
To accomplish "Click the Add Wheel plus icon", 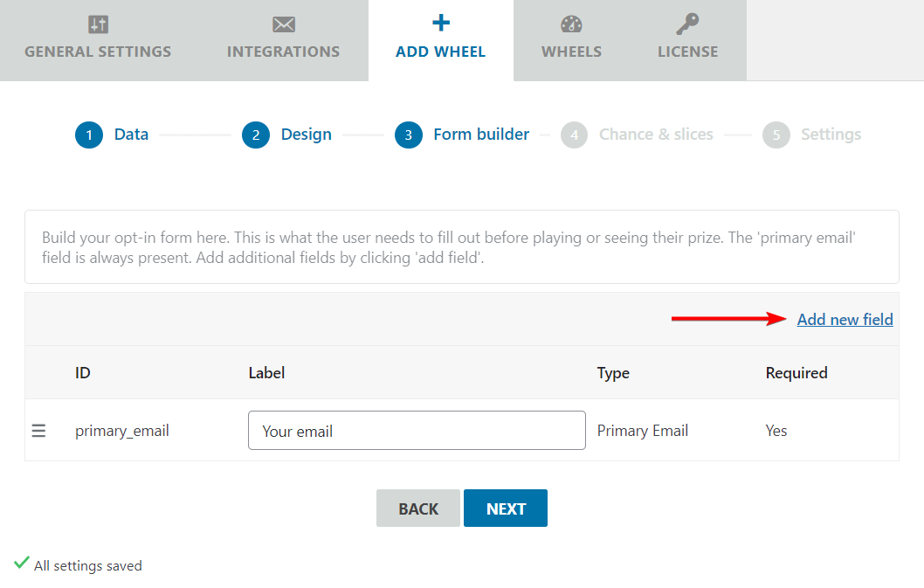I will click(441, 23).
